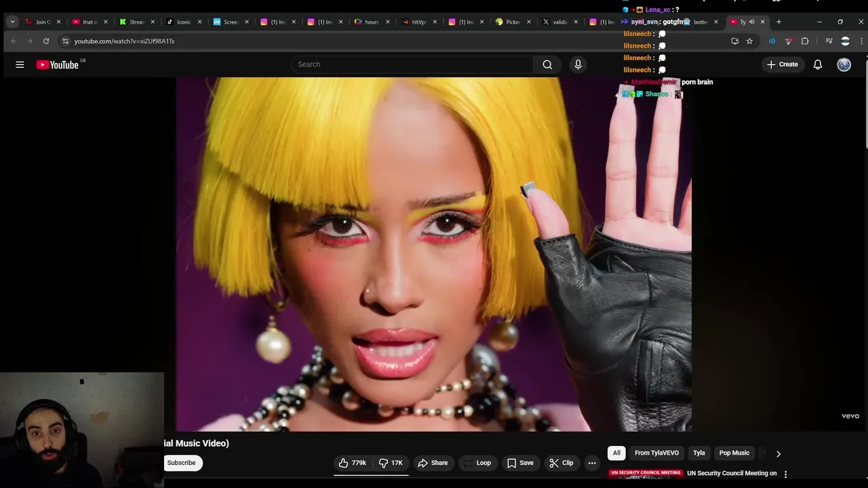The height and width of the screenshot is (488, 868).
Task: Open the tab search dropdown arrow
Action: point(12,22)
